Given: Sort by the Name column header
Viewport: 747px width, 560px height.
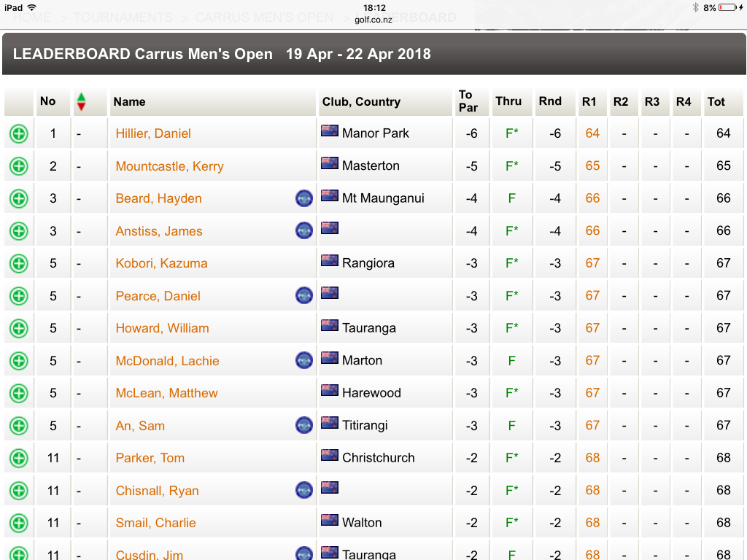Looking at the screenshot, I should pyautogui.click(x=130, y=101).
